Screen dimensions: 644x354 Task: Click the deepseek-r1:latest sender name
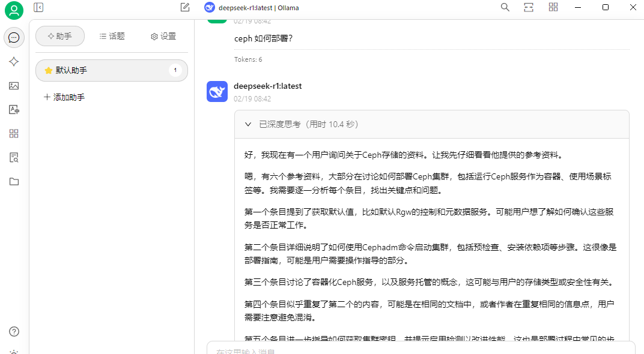tap(268, 86)
